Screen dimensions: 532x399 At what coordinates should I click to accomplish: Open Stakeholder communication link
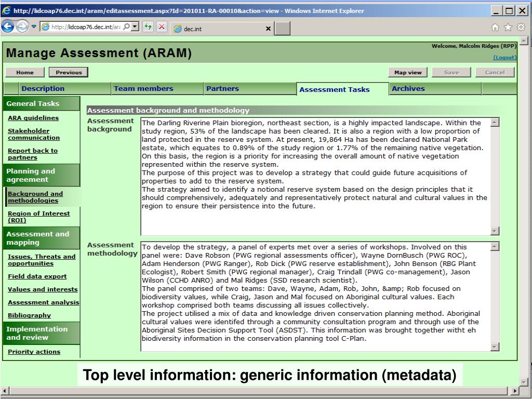pos(34,135)
